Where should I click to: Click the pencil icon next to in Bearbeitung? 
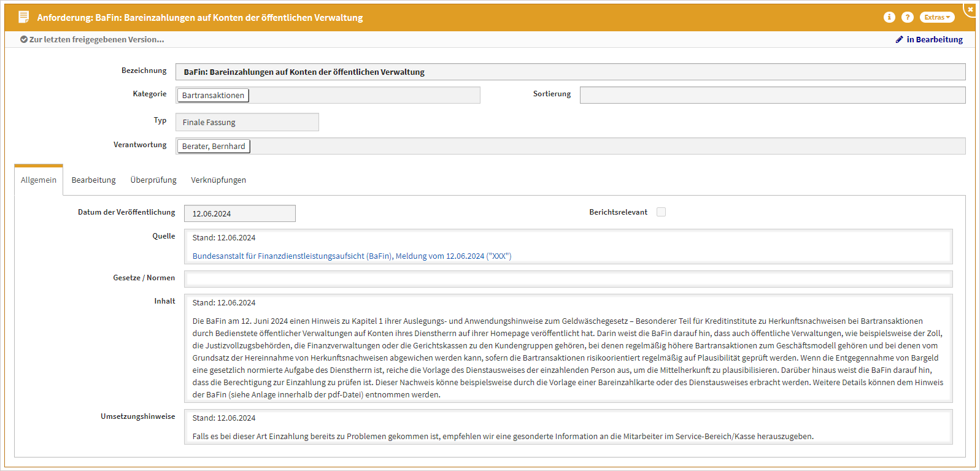(x=899, y=39)
